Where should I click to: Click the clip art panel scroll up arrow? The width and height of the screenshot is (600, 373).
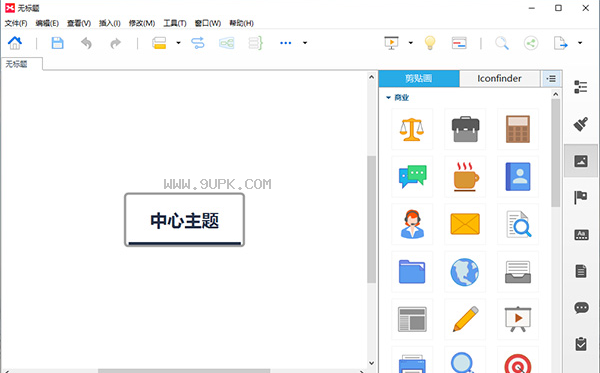[x=556, y=94]
